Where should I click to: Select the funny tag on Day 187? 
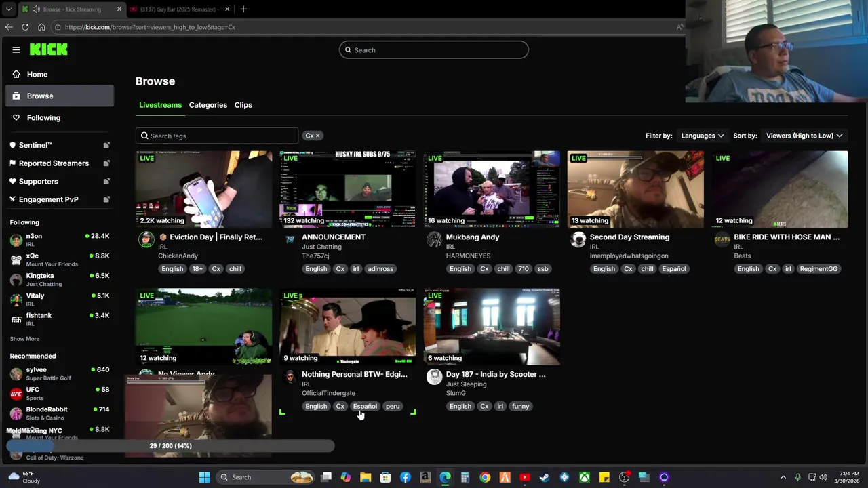[x=521, y=407]
